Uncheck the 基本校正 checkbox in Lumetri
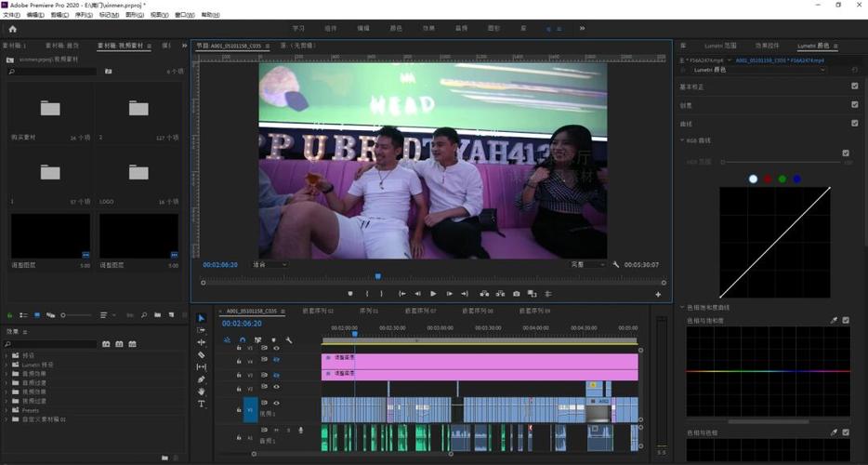This screenshot has width=868, height=465. 855,86
